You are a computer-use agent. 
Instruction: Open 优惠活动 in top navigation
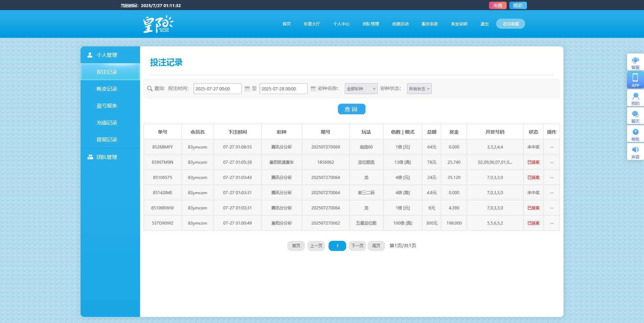tap(400, 24)
